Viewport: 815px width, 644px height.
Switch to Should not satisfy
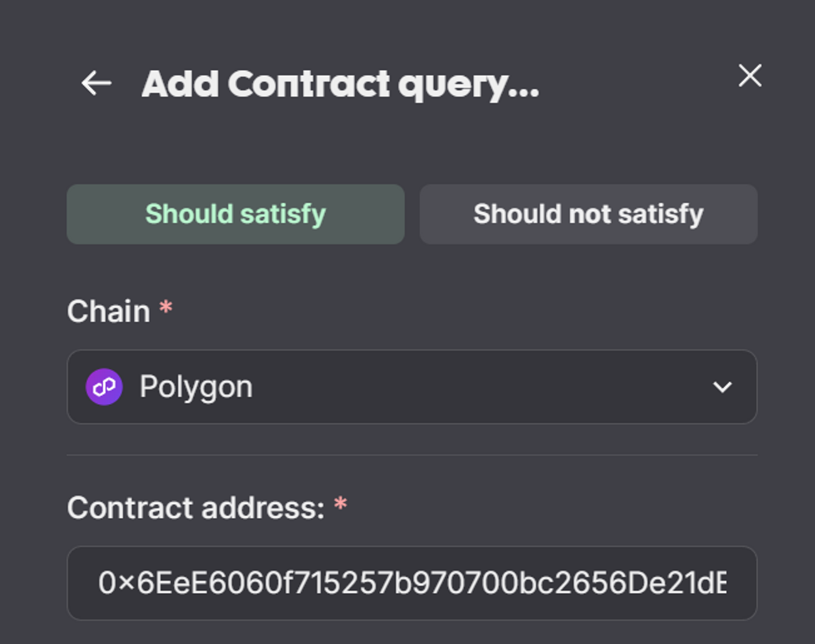pos(588,214)
